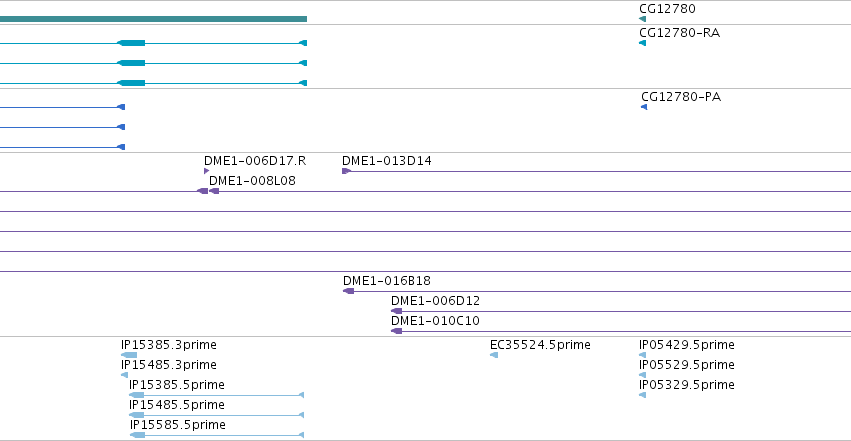
Task: Click the IP15585.5prime label text
Action: click(x=177, y=425)
